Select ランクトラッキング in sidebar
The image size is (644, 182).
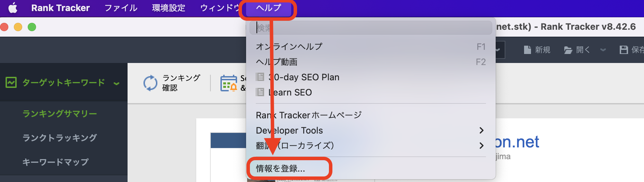pyautogui.click(x=60, y=138)
